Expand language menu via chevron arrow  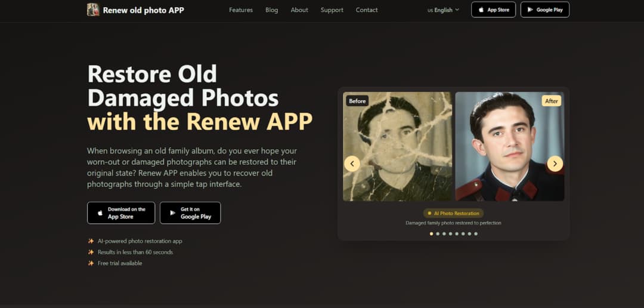(457, 10)
